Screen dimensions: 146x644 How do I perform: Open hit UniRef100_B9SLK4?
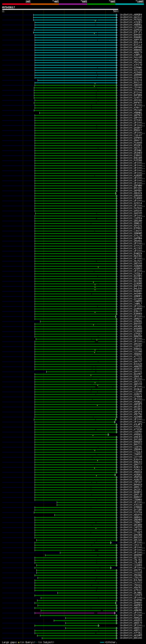(x=131, y=42)
